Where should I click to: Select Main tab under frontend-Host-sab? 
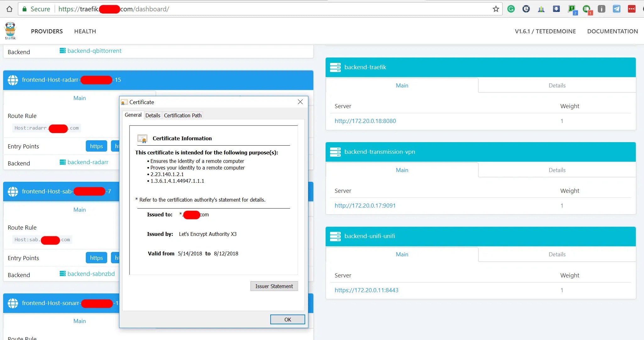80,210
